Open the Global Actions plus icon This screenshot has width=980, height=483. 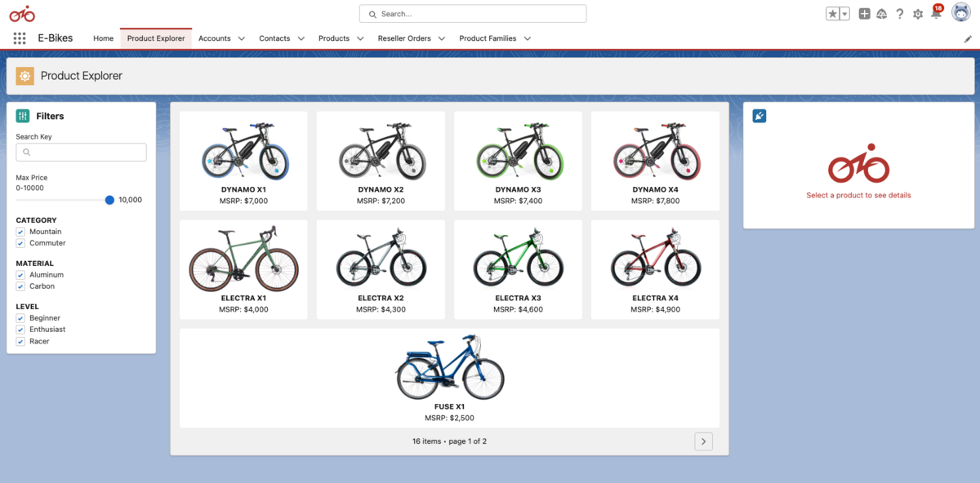[864, 14]
